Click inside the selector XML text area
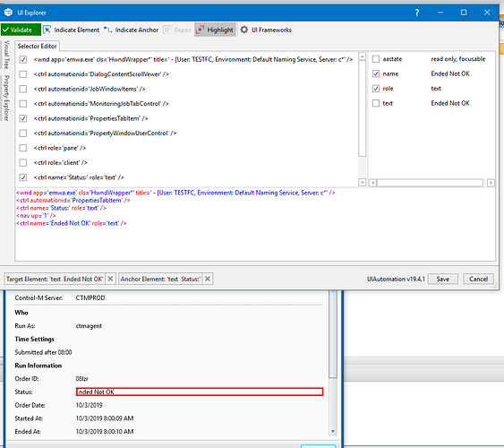This screenshot has width=504, height=448. click(x=255, y=225)
